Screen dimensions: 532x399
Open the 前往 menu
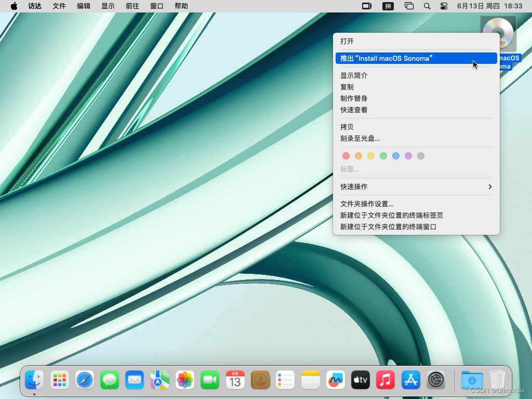click(132, 6)
